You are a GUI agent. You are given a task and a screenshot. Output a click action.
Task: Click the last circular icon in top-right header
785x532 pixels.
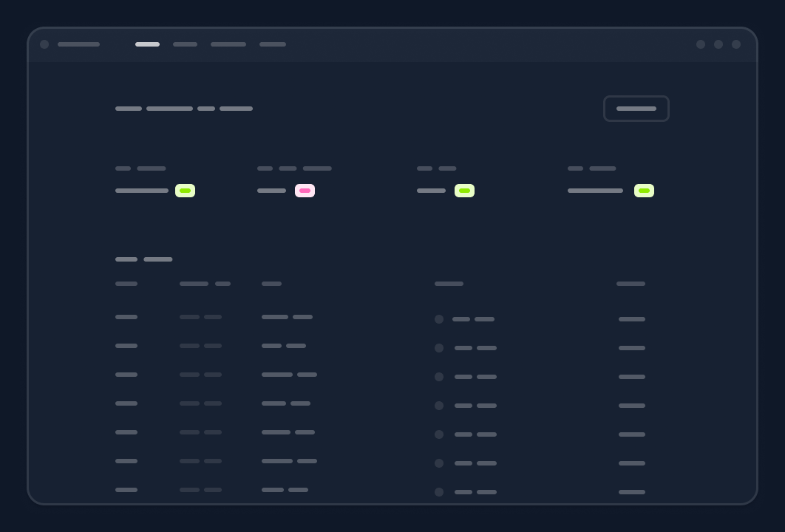[x=736, y=44]
